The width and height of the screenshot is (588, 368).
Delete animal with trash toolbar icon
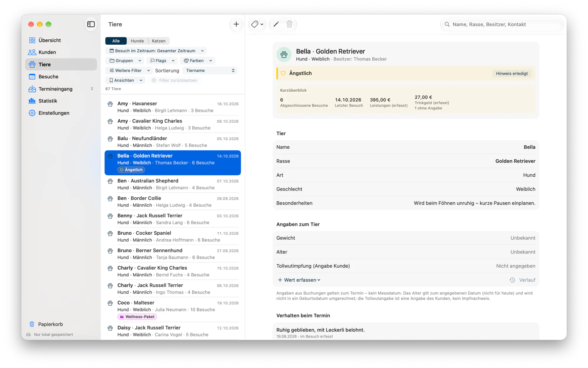[289, 24]
